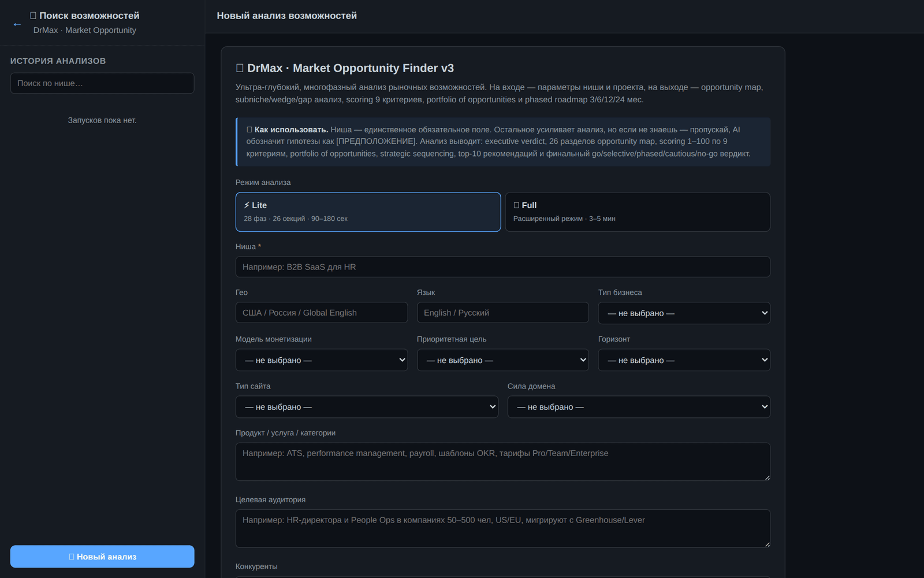Open the Модель монетизации dropdown
This screenshot has height=578, width=924.
pyautogui.click(x=322, y=360)
